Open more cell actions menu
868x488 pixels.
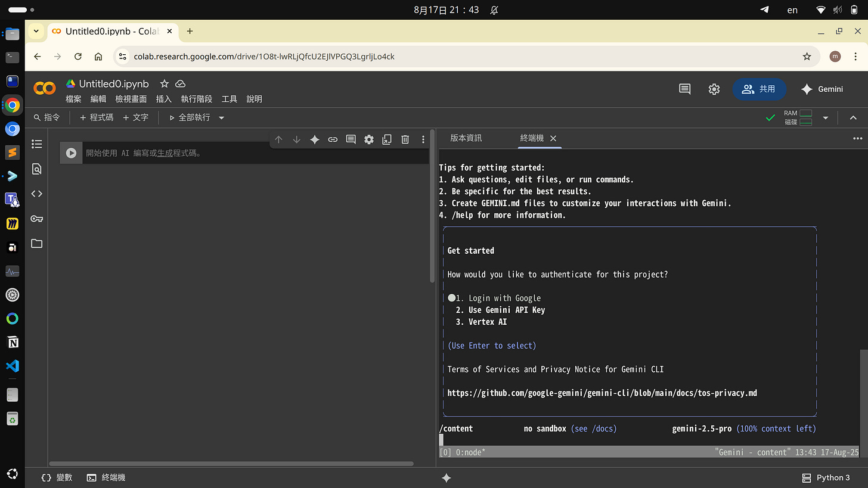pyautogui.click(x=423, y=139)
